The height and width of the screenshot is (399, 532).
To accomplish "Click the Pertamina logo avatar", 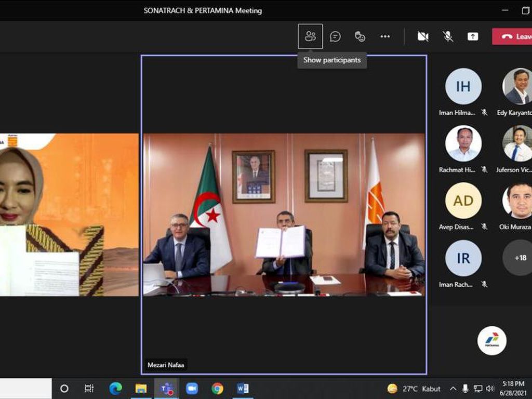I will pyautogui.click(x=492, y=340).
